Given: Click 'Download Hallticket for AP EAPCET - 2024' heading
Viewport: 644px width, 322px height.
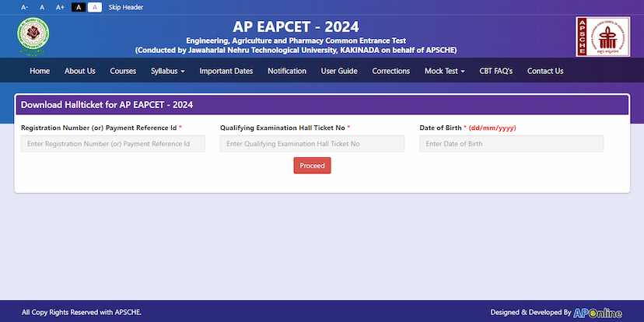Looking at the screenshot, I should pyautogui.click(x=107, y=105).
